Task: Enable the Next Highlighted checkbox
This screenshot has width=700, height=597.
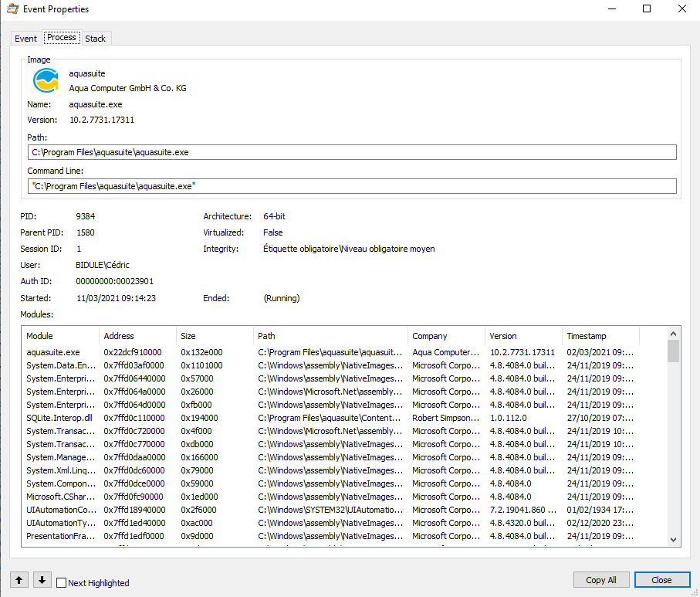Action: pos(62,583)
